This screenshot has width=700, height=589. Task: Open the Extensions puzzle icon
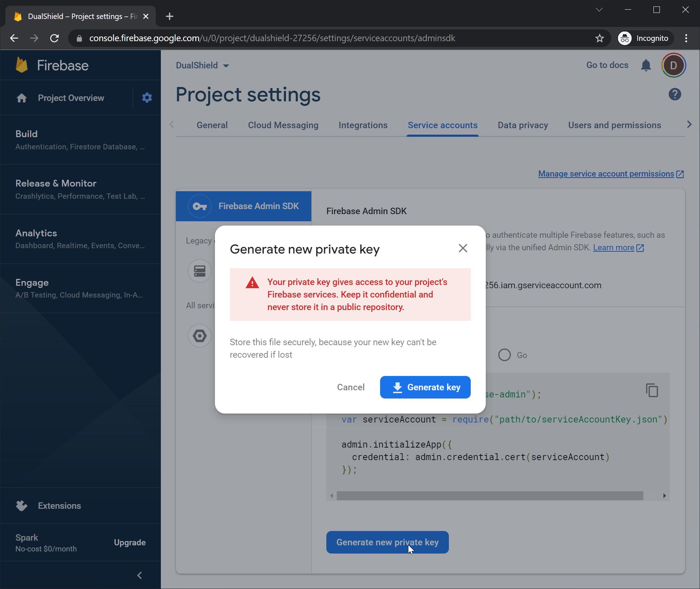tap(22, 506)
